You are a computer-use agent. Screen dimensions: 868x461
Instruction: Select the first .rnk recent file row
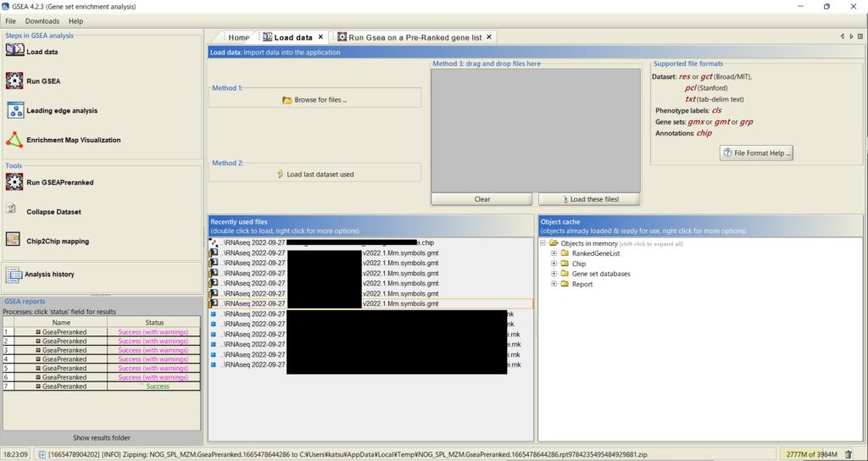pyautogui.click(x=370, y=314)
